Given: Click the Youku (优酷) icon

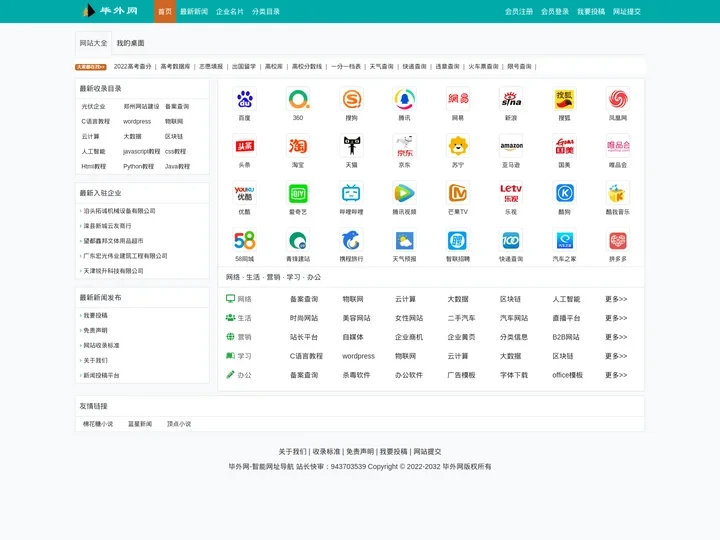Looking at the screenshot, I should tap(245, 193).
